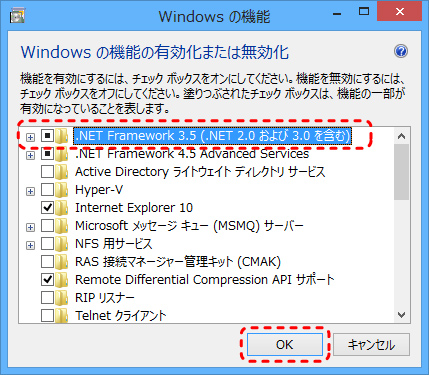Click the scrollbar down arrow
Image resolution: width=429 pixels, height=375 pixels.
coord(402,314)
